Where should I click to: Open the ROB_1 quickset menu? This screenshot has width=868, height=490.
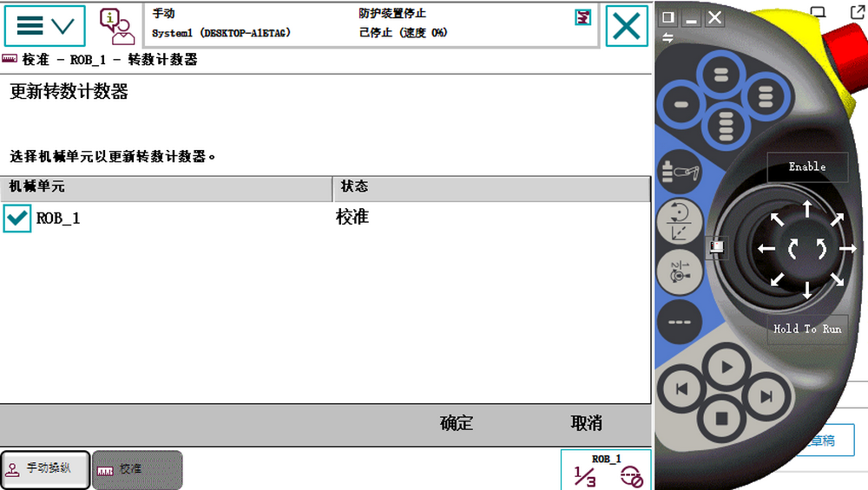[606, 470]
